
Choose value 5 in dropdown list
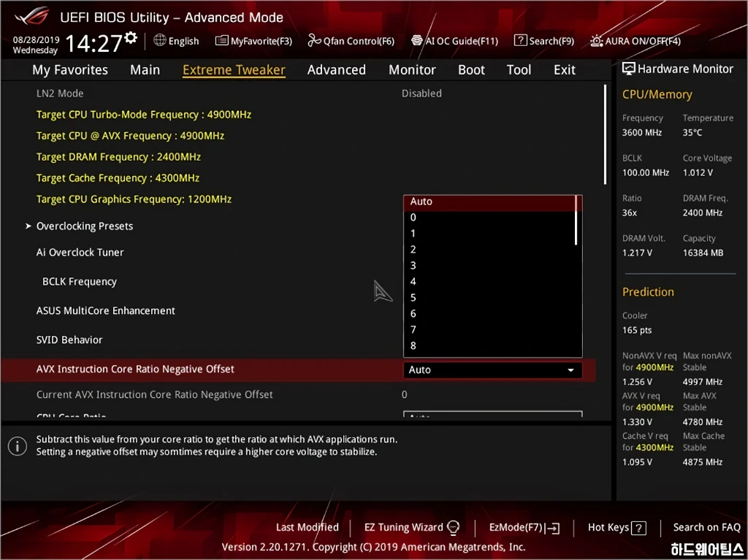click(489, 298)
